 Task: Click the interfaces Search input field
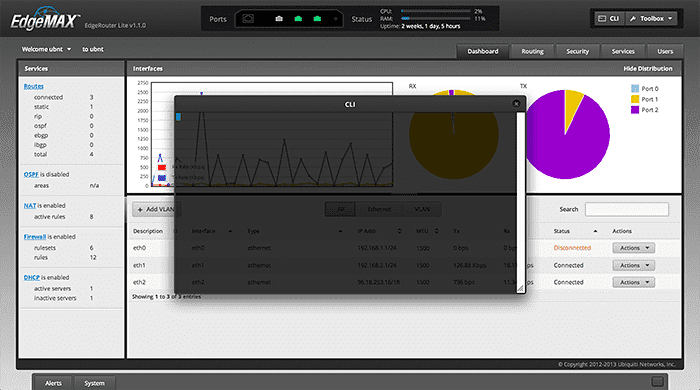pyautogui.click(x=627, y=209)
